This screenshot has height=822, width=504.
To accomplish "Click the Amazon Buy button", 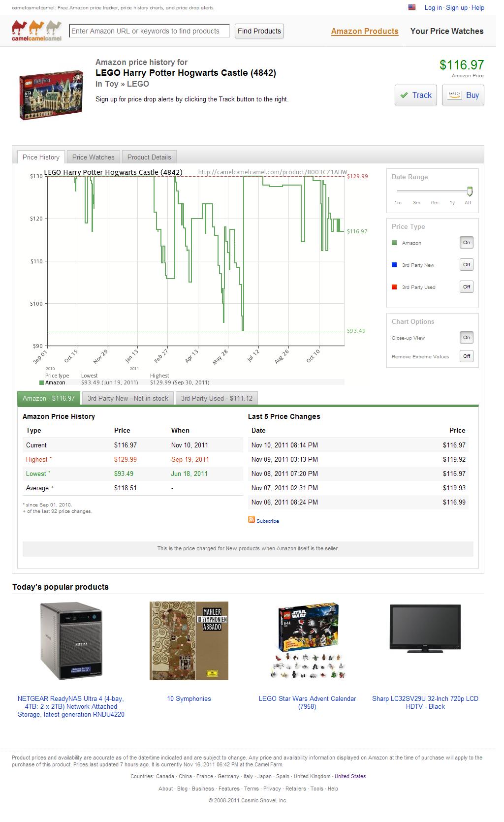I will pyautogui.click(x=463, y=95).
